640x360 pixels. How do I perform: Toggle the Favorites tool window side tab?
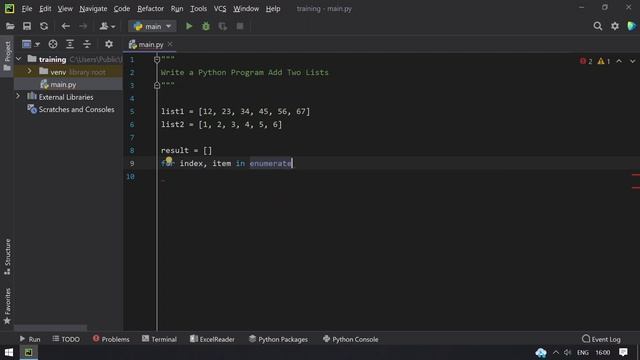[7, 306]
